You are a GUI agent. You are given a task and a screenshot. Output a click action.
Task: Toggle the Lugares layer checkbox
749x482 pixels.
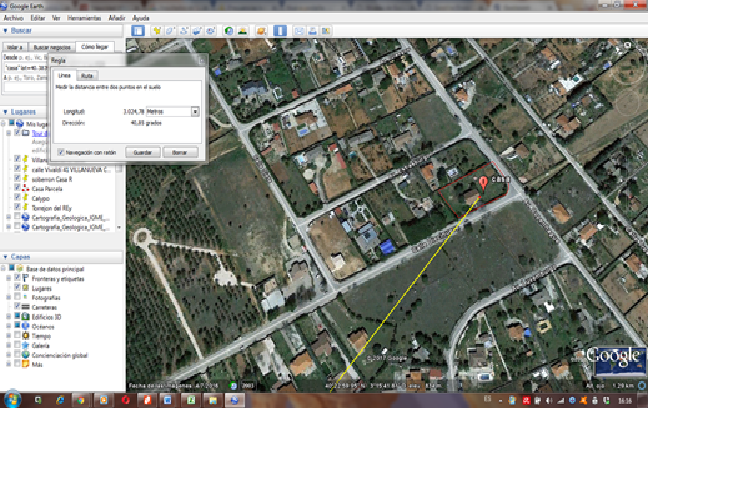coord(17,288)
